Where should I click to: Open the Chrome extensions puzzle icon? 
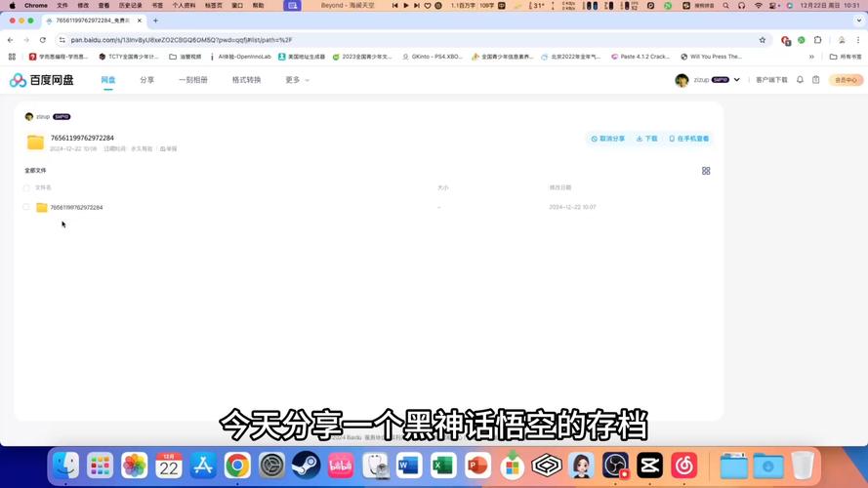pyautogui.click(x=817, y=40)
